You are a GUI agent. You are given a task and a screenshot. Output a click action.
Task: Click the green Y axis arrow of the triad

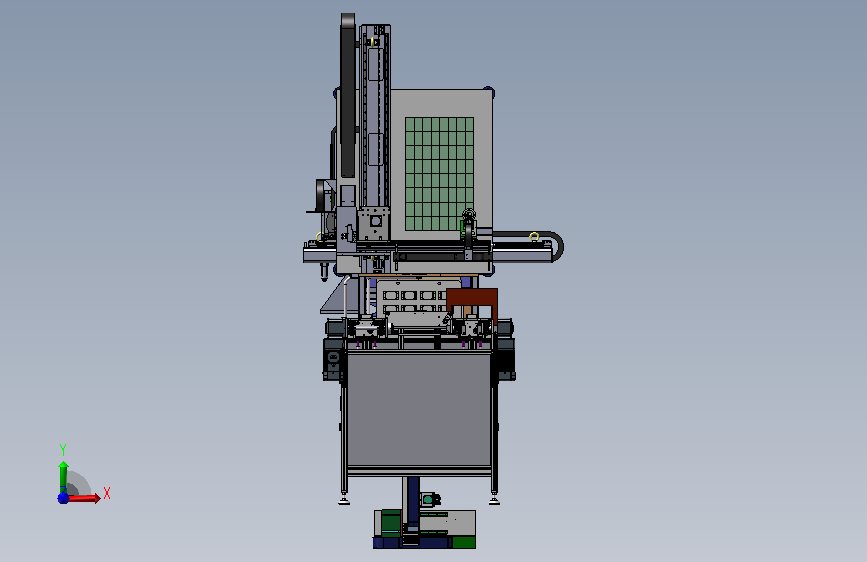click(63, 477)
